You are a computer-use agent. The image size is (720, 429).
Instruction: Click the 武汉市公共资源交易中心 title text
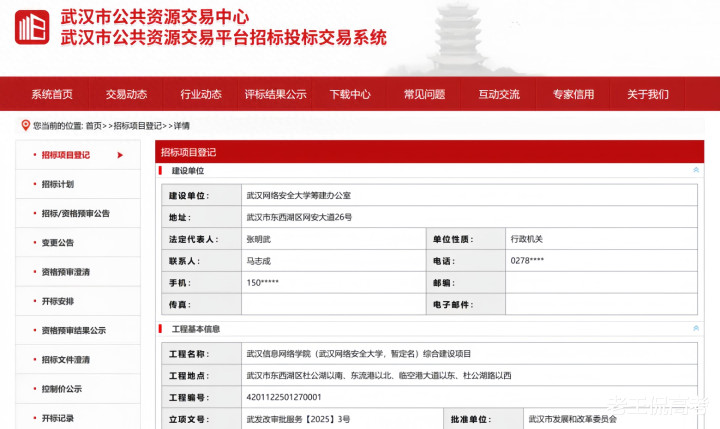click(155, 17)
